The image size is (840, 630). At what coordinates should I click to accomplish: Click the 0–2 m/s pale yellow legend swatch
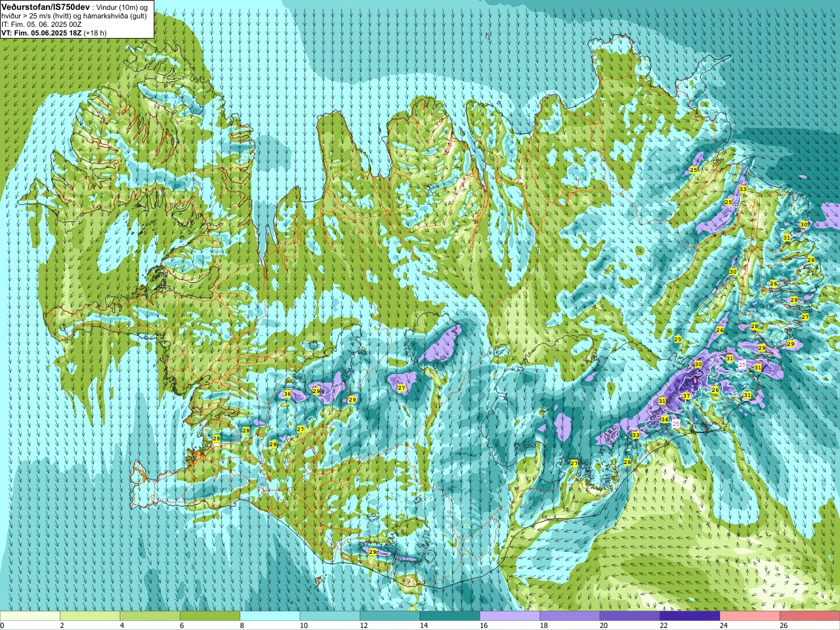(x=30, y=616)
